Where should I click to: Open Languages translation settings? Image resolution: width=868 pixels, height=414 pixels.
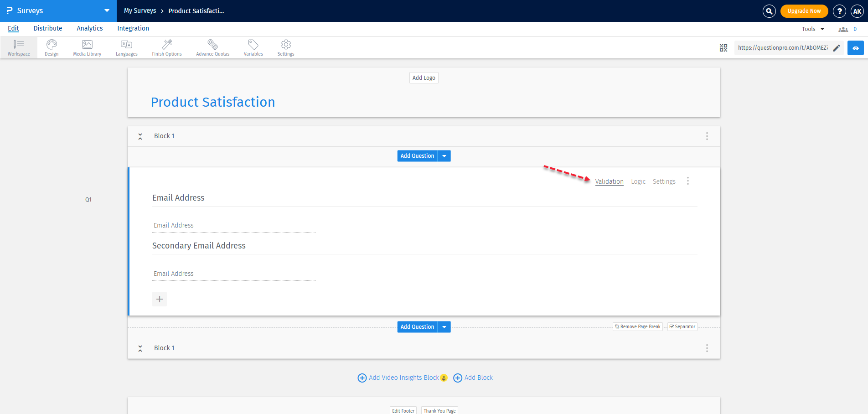(126, 47)
